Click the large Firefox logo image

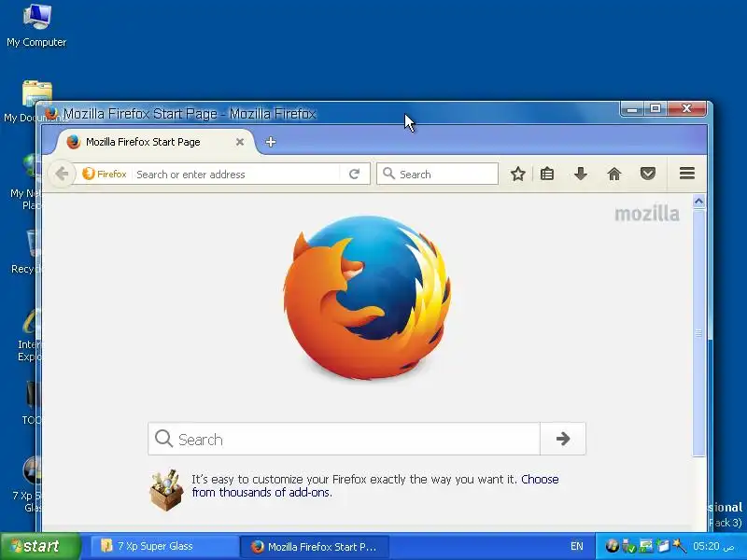coord(367,298)
